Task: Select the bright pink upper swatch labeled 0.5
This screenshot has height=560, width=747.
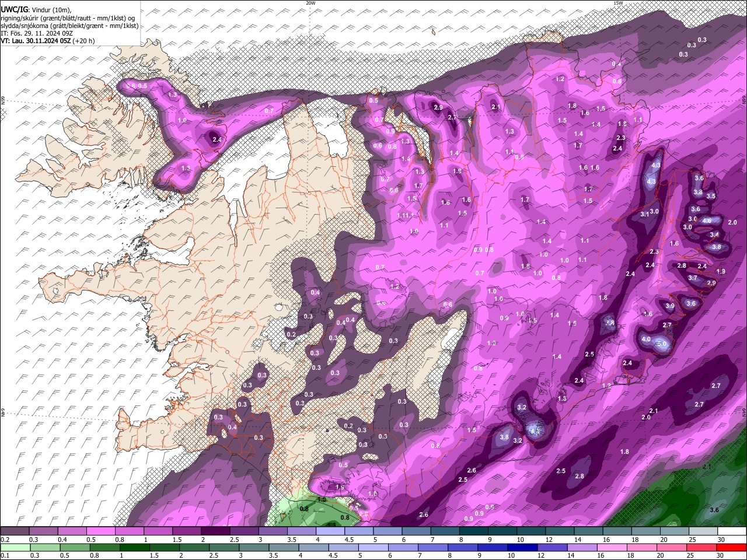Action: 100,531
